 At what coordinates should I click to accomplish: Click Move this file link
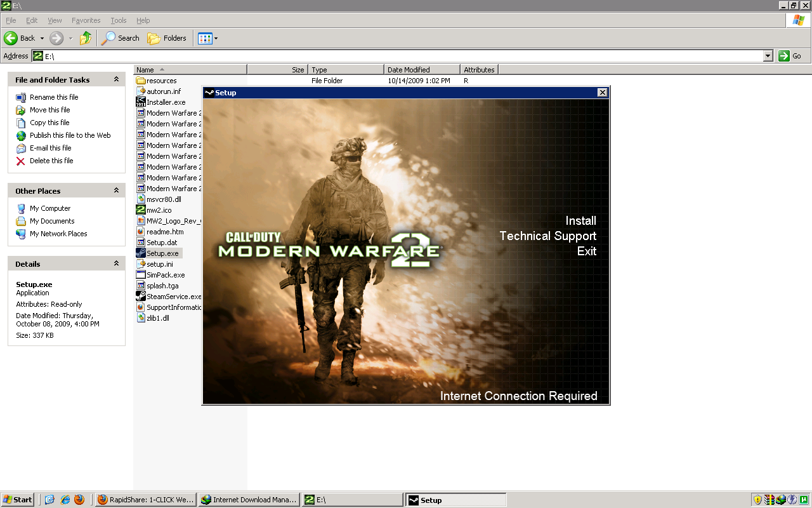point(50,110)
